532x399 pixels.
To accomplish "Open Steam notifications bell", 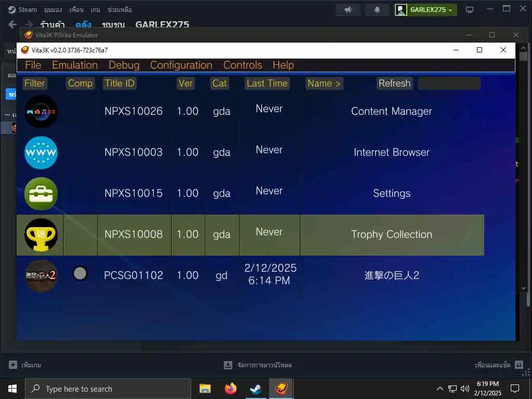I will coord(377,9).
